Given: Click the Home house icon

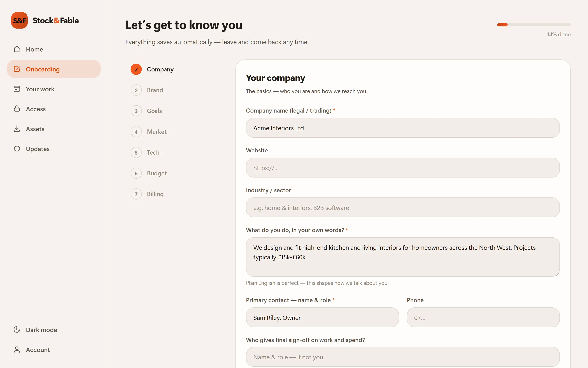Looking at the screenshot, I should (x=17, y=49).
